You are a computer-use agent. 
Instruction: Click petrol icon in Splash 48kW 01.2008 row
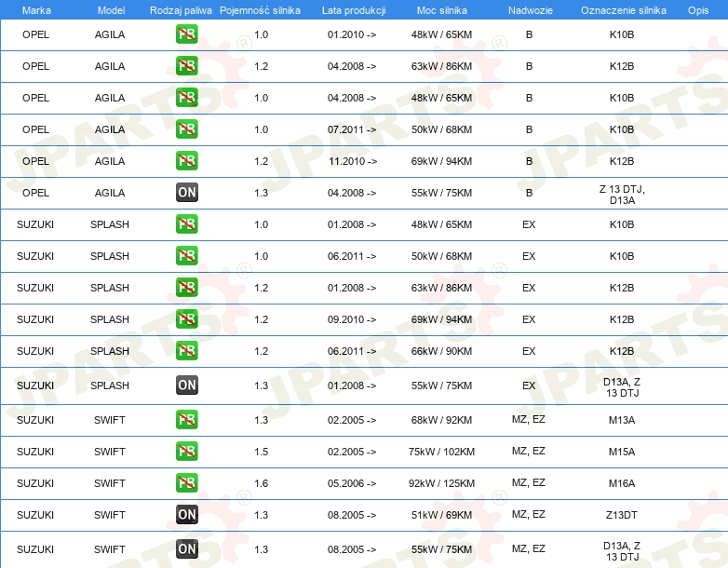[186, 223]
